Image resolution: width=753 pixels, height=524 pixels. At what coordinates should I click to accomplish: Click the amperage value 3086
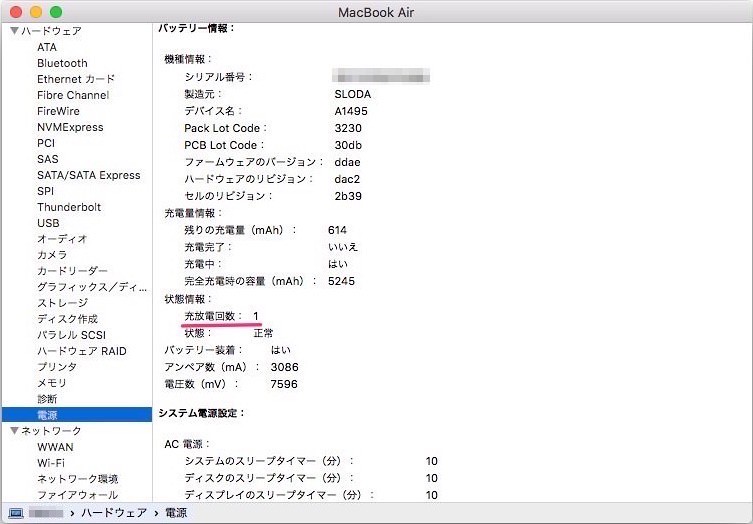pyautogui.click(x=284, y=367)
